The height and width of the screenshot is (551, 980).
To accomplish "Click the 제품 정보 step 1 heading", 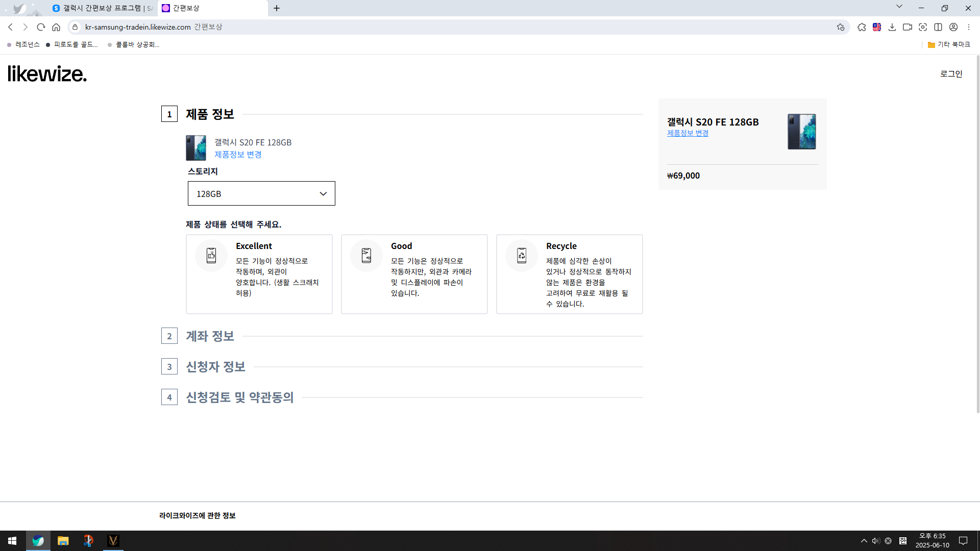I will pos(210,114).
